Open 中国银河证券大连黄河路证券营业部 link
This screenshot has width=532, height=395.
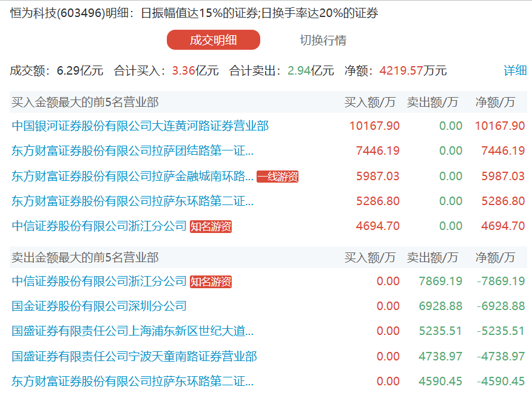click(x=140, y=126)
